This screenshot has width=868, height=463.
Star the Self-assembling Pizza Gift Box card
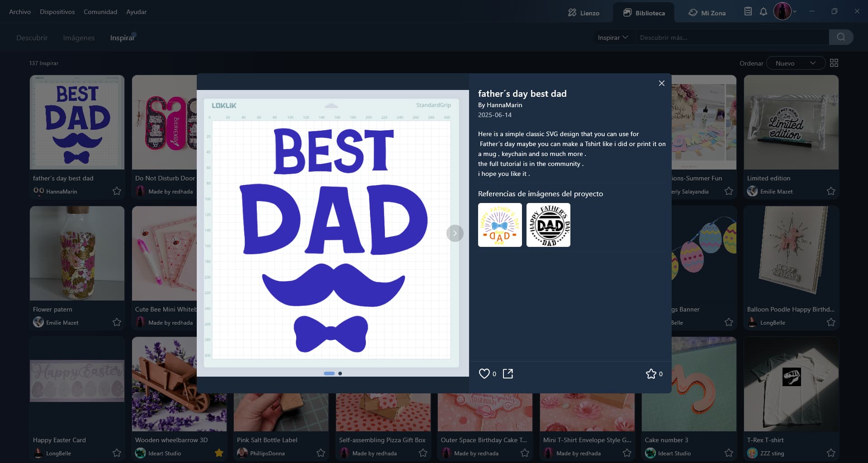tap(423, 453)
